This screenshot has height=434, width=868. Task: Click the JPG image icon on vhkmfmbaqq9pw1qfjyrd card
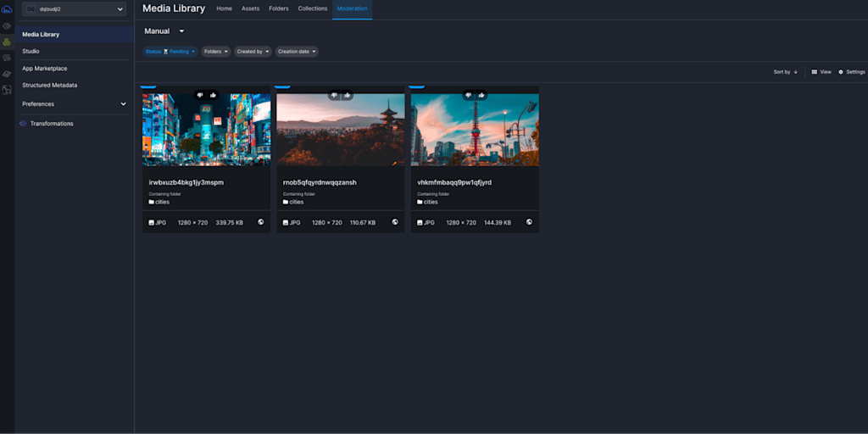(420, 223)
